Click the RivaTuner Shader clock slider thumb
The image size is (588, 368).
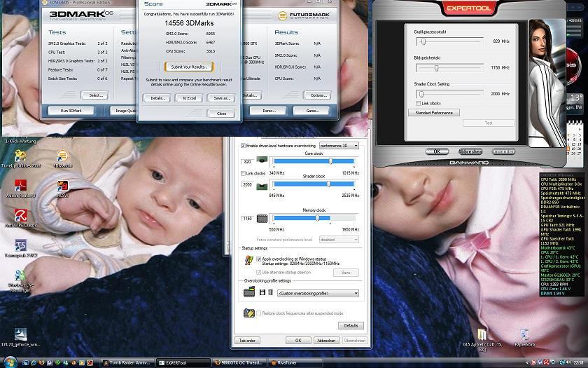pyautogui.click(x=328, y=184)
